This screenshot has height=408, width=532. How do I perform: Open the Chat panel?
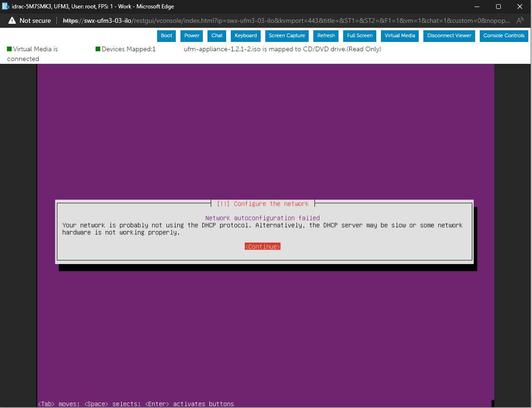coord(216,35)
